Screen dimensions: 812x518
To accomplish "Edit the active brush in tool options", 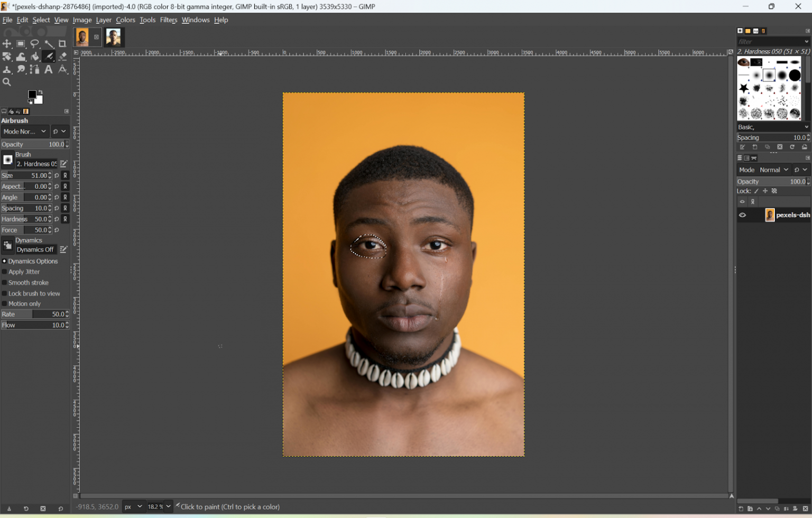I will click(63, 164).
